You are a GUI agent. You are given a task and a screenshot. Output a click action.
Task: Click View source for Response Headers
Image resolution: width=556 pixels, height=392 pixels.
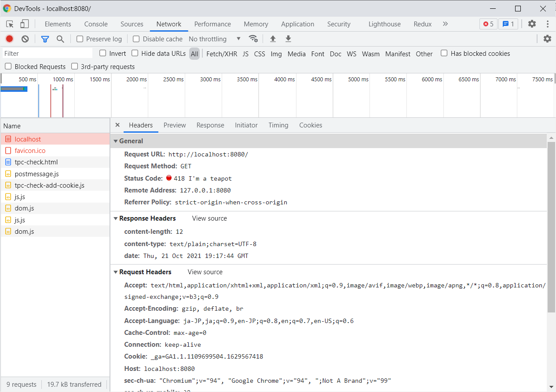point(209,218)
